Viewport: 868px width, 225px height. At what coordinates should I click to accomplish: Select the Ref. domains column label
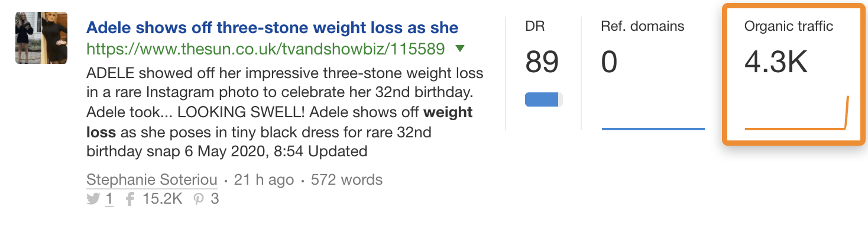tap(643, 26)
